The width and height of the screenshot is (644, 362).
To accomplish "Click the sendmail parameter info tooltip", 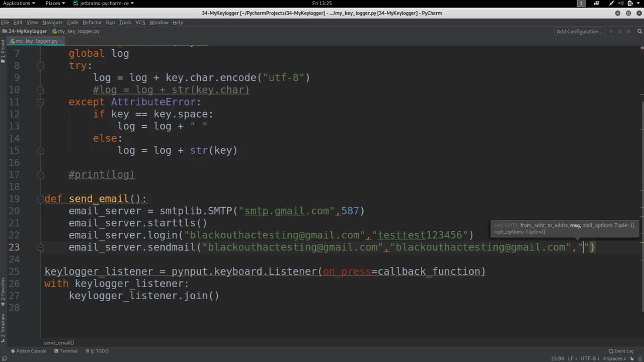I will tap(565, 228).
